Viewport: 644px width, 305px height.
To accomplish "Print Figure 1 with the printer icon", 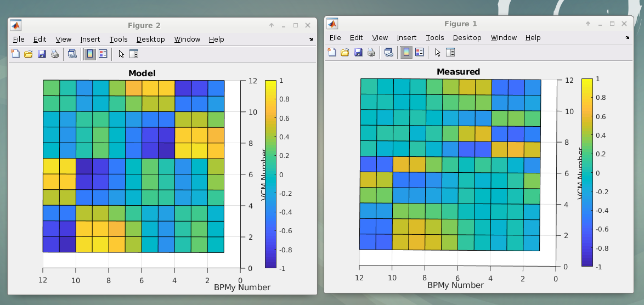I will tap(371, 52).
